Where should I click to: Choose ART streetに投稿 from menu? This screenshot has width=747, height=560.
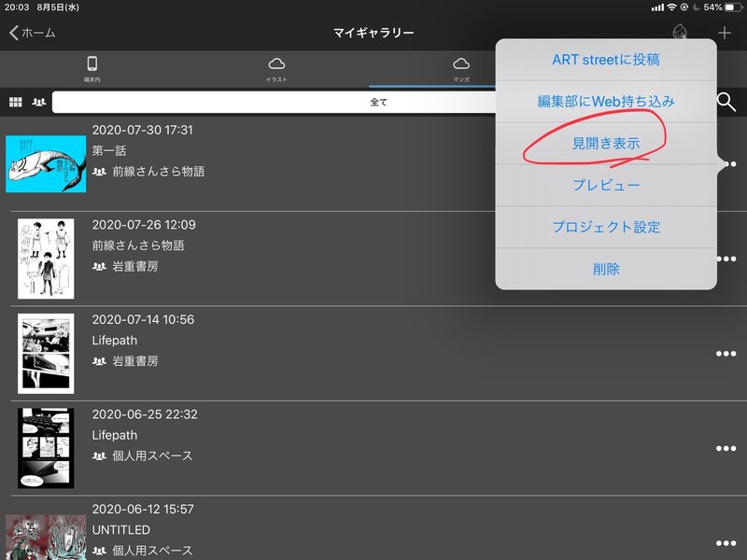pyautogui.click(x=606, y=60)
